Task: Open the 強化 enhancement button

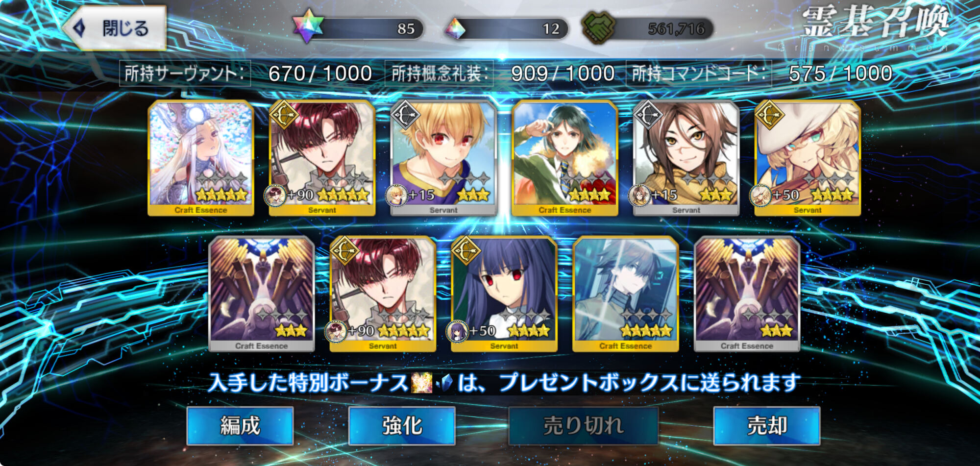Action: [402, 425]
